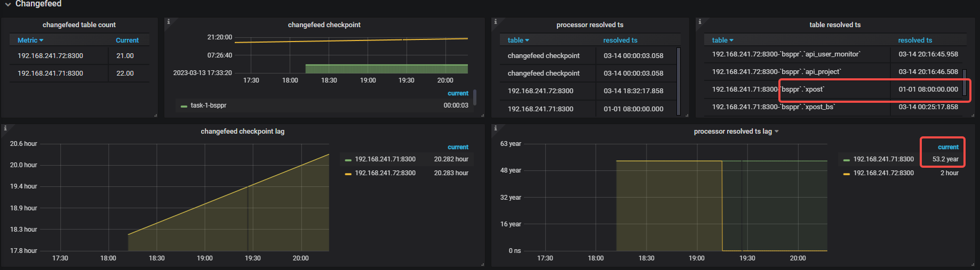
Task: Toggle 192.168.241.71:8300 series in checkpoint lag legend
Action: pyautogui.click(x=385, y=159)
